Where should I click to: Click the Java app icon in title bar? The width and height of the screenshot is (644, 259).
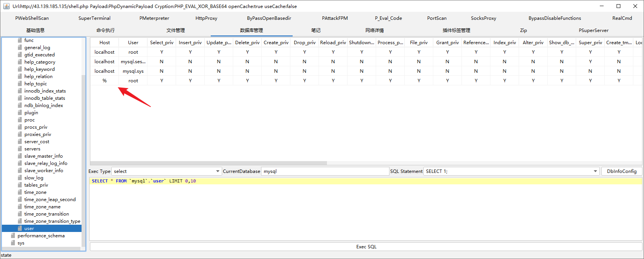click(x=6, y=6)
